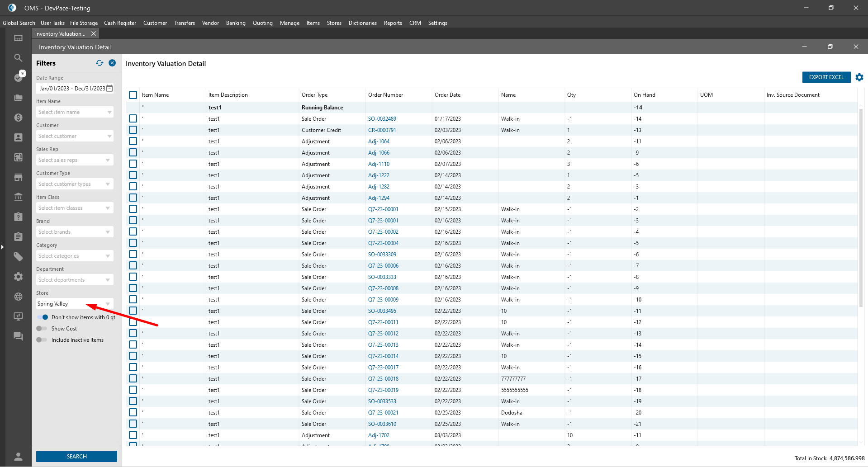This screenshot has width=868, height=467.
Task: Click the EXPORT EXCEL button
Action: [826, 77]
